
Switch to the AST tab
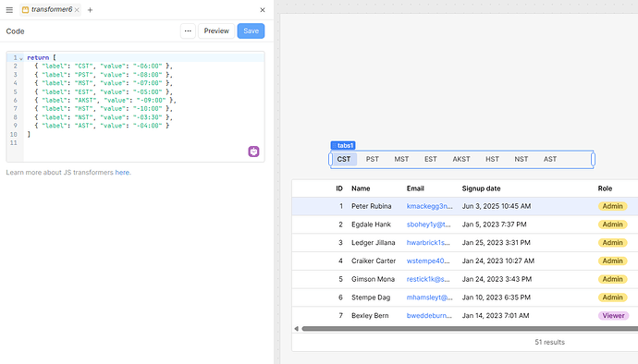point(550,159)
